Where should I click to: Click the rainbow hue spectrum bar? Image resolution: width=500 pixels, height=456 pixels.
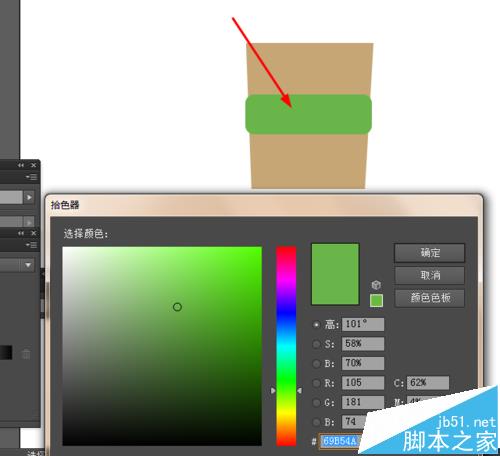click(286, 346)
